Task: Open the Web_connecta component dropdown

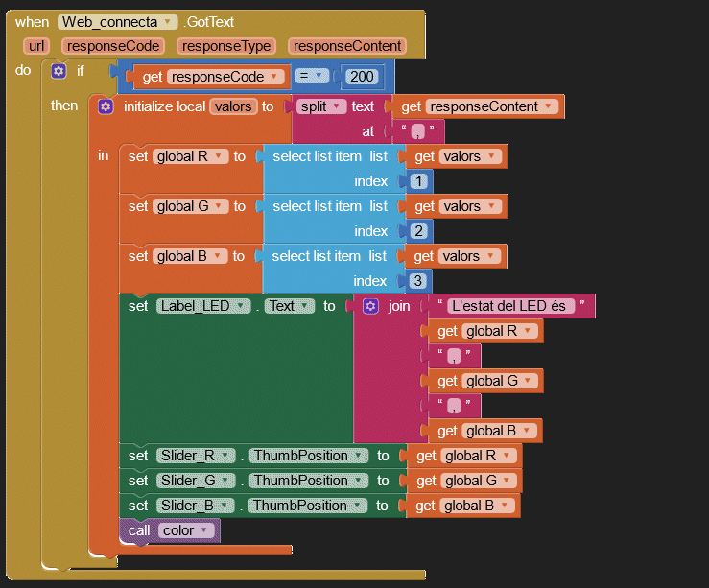Action: pyautogui.click(x=119, y=22)
